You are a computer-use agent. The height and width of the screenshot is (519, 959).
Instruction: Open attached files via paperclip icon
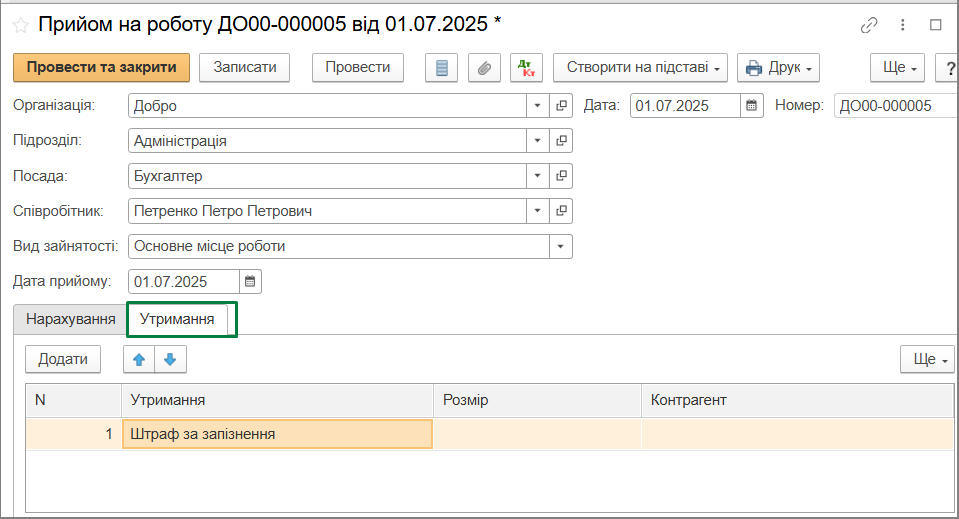[484, 67]
